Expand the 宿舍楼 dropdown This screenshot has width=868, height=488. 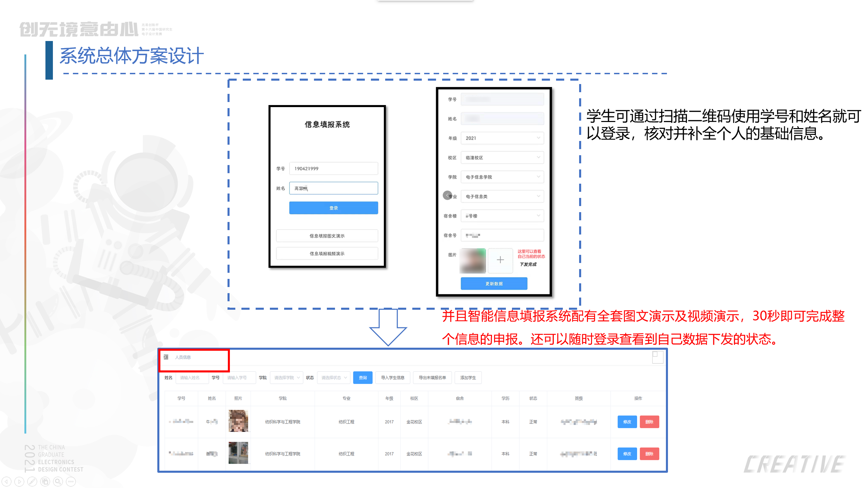pyautogui.click(x=502, y=216)
